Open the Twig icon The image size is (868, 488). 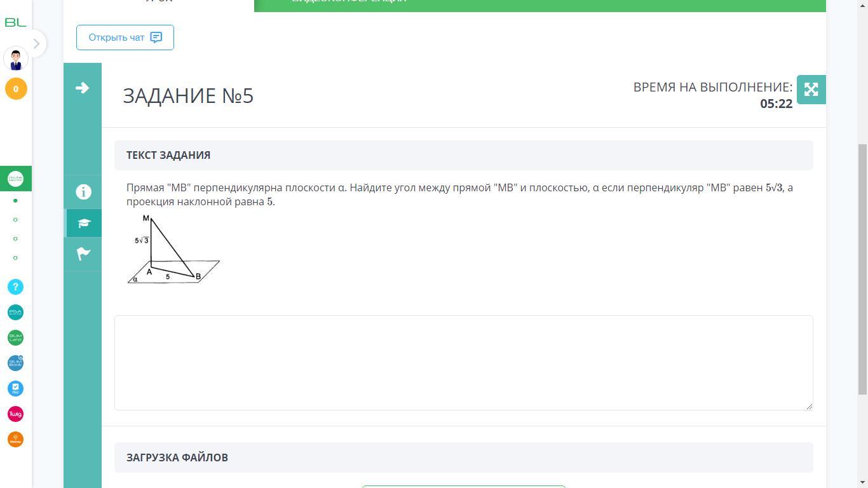click(15, 414)
